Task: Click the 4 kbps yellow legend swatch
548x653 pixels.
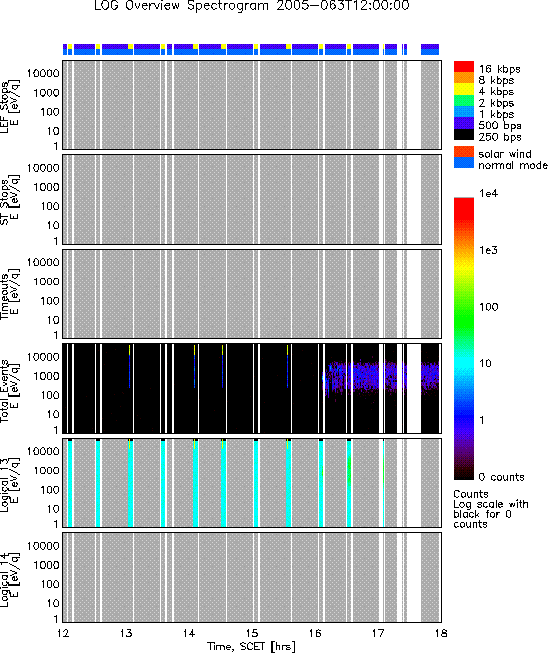Action: 463,89
